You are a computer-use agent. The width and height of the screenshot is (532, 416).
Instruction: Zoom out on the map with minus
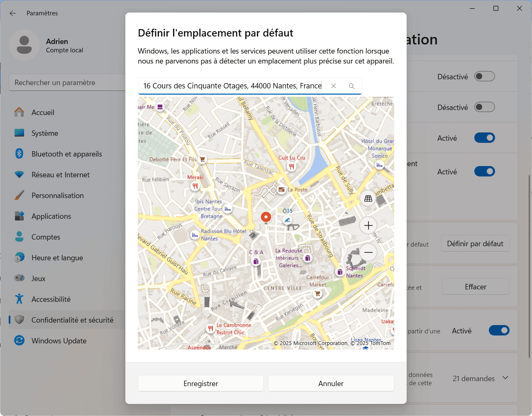[368, 252]
